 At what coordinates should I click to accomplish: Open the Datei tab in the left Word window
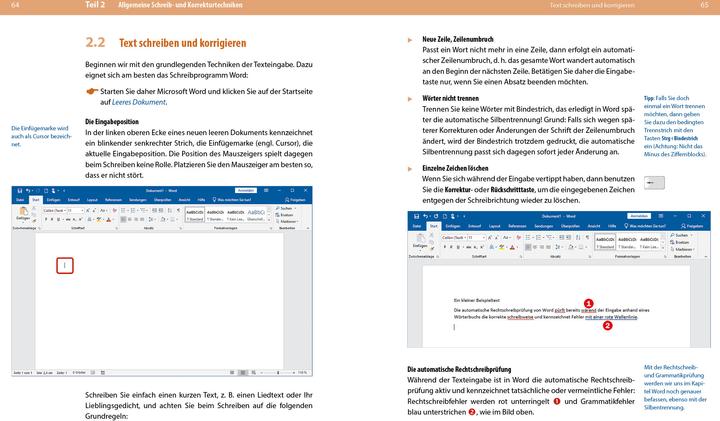pyautogui.click(x=20, y=199)
